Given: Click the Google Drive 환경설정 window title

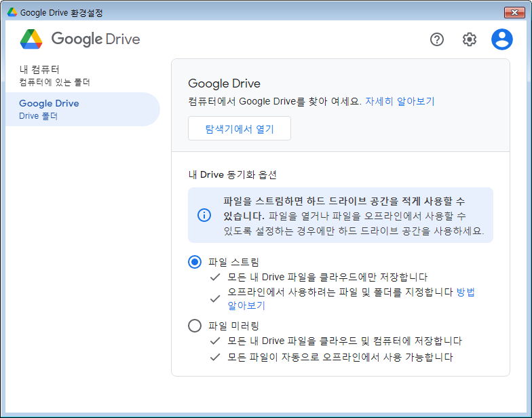Looking at the screenshot, I should (x=61, y=13).
